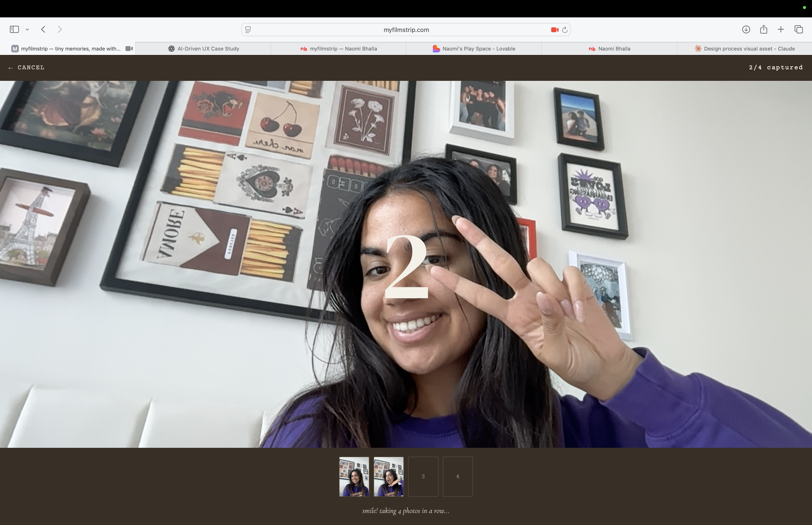Open the Safari downloads icon
The height and width of the screenshot is (525, 812).
(x=745, y=29)
